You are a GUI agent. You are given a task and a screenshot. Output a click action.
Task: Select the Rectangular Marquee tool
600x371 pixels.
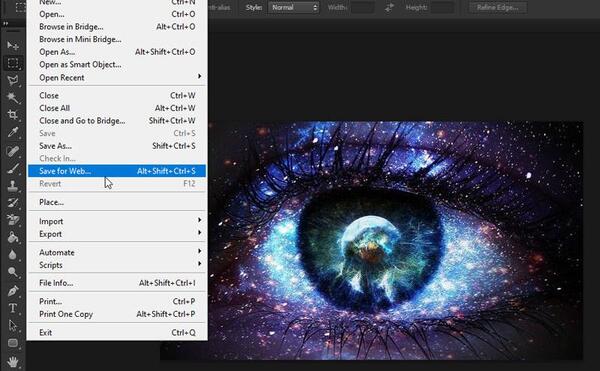tap(13, 63)
